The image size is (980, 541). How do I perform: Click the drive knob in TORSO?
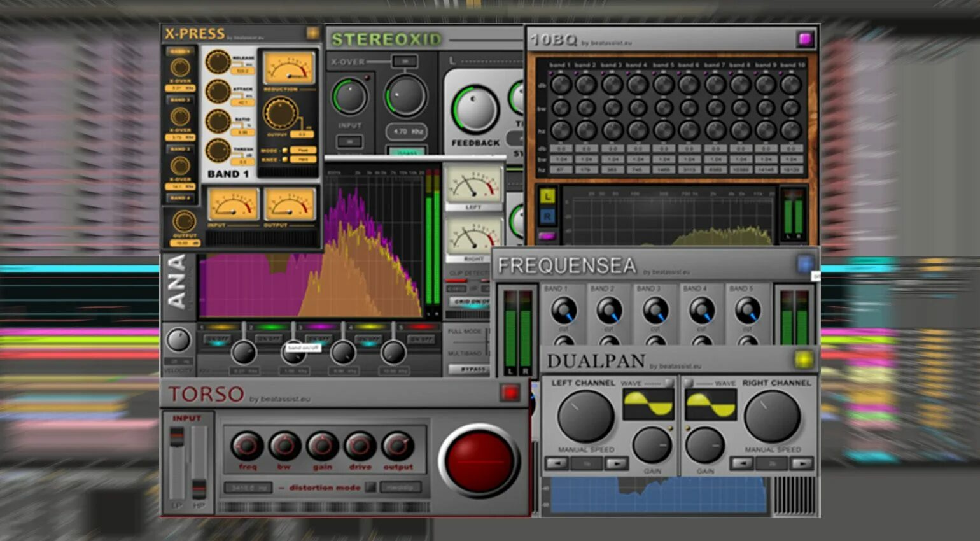(360, 446)
